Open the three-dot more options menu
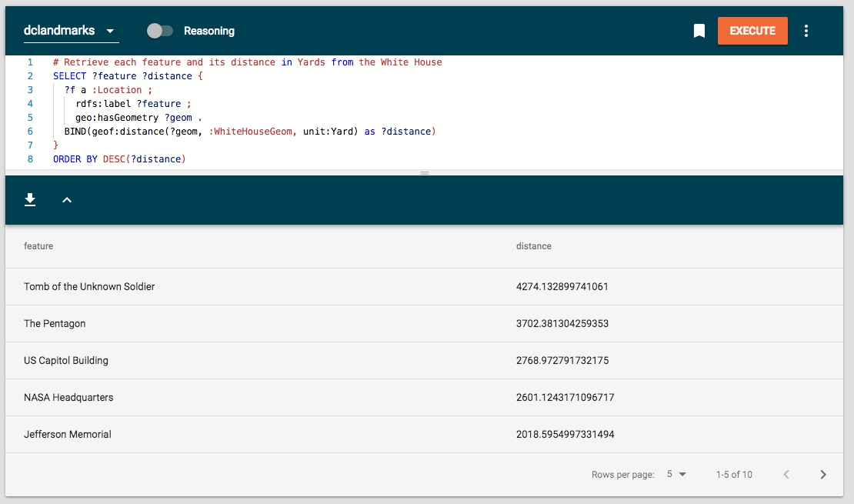 [806, 31]
